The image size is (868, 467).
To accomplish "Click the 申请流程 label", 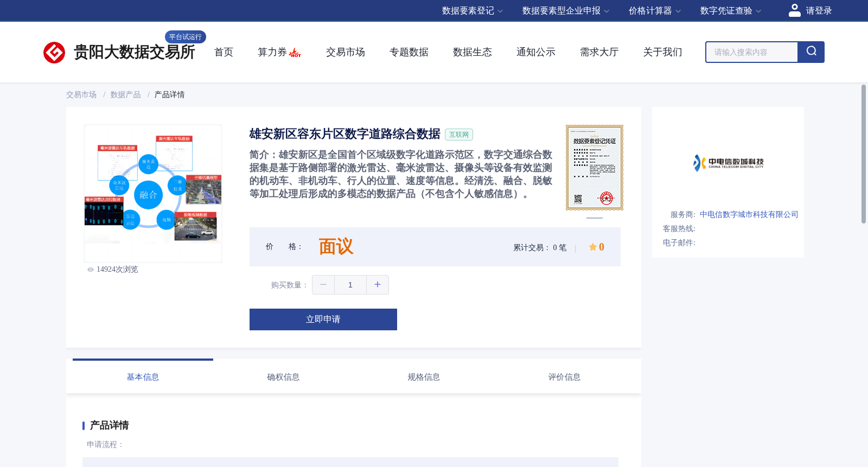I will (x=105, y=445).
